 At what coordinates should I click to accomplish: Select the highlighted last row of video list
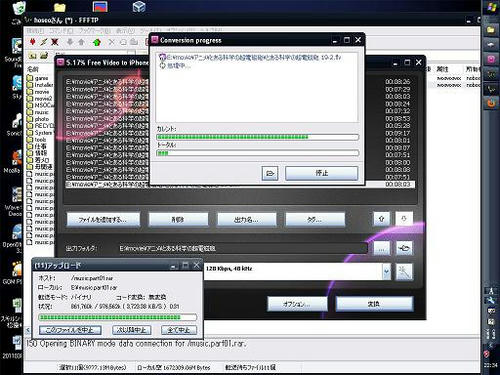[240, 184]
